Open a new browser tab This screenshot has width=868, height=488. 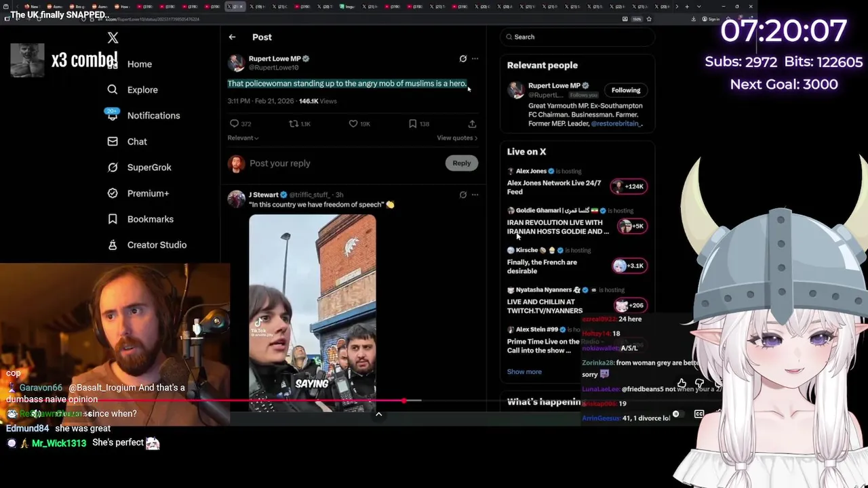[687, 7]
